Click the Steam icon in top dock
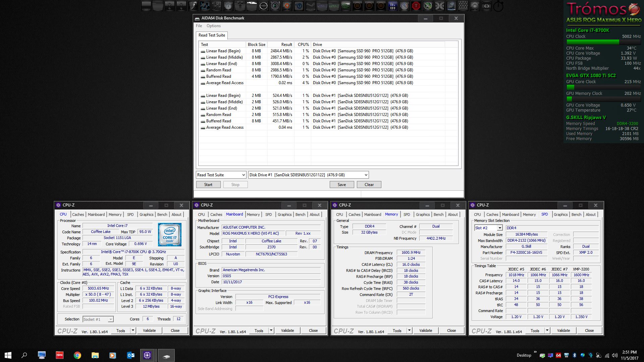The height and width of the screenshot is (362, 644). [x=311, y=6]
